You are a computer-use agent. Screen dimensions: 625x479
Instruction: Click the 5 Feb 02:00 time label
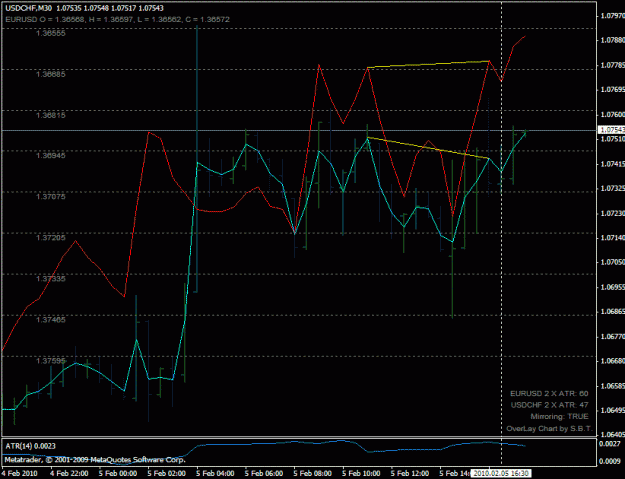(167, 473)
